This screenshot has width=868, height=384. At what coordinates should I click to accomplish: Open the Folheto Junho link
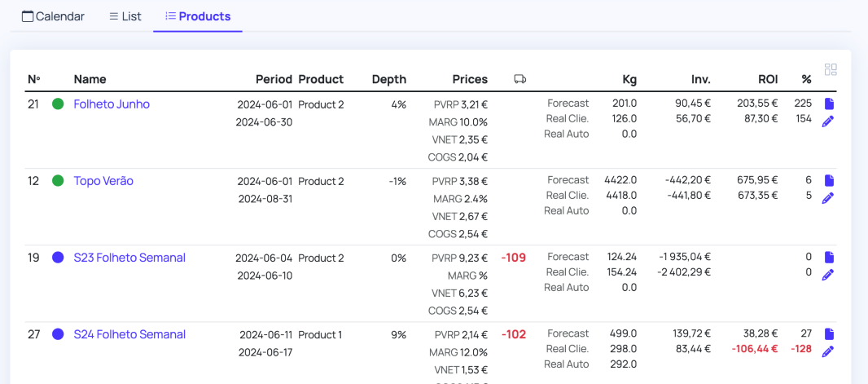tap(112, 104)
